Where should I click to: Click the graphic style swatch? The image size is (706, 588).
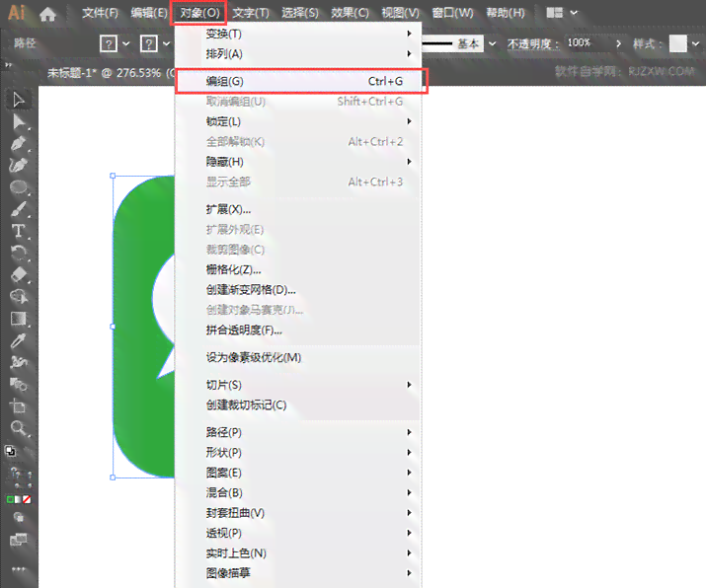coord(678,43)
